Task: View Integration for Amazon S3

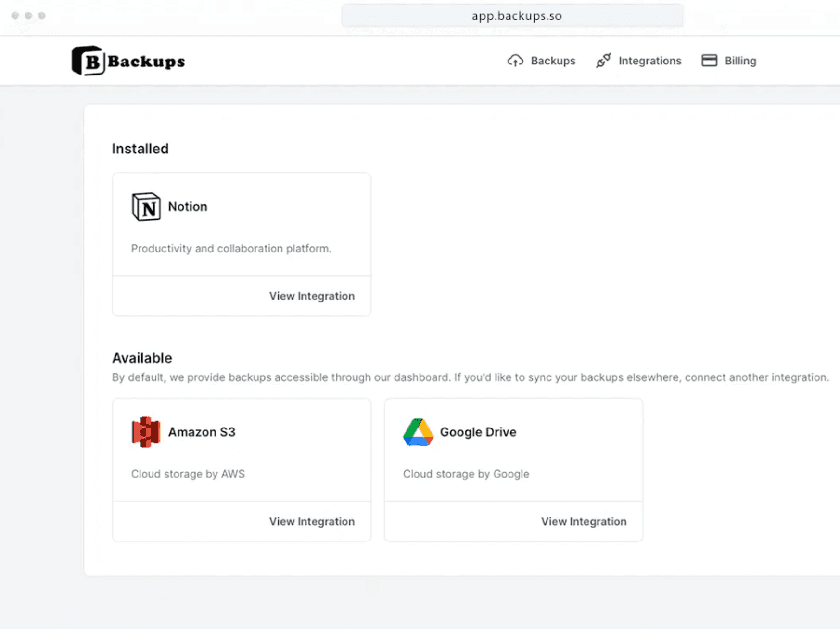Action: pyautogui.click(x=312, y=521)
